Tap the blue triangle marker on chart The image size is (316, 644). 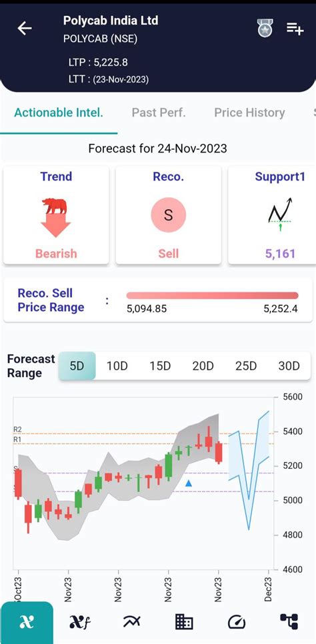coord(189,483)
